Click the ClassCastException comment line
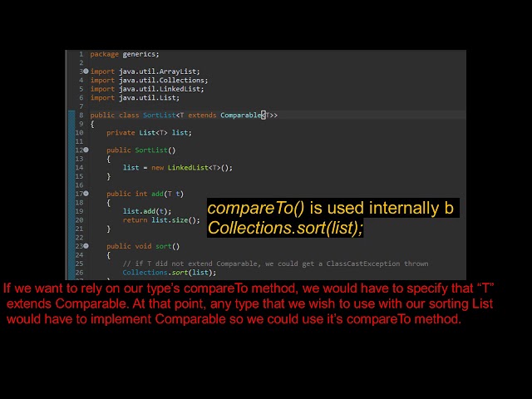This screenshot has height=399, width=532. pos(275,264)
